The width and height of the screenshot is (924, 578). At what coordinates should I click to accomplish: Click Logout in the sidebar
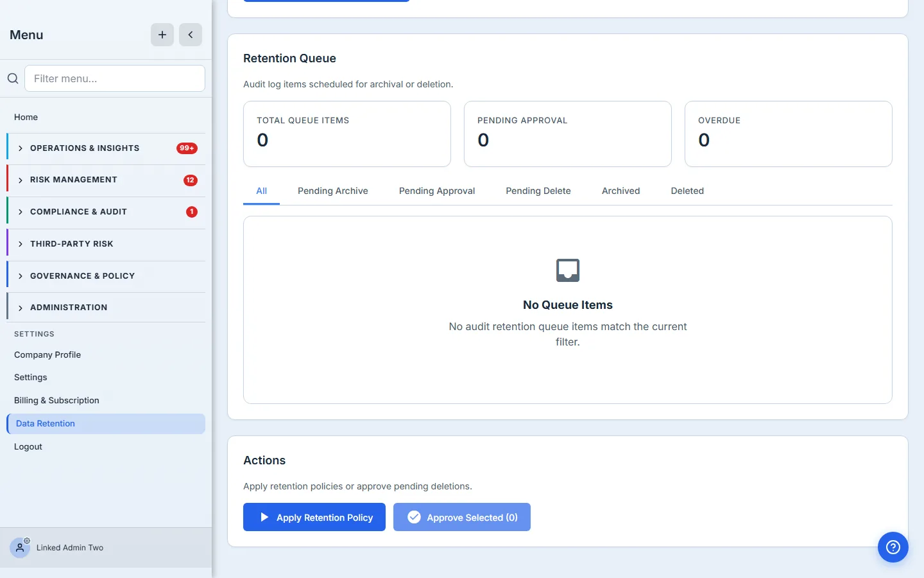pos(106,446)
